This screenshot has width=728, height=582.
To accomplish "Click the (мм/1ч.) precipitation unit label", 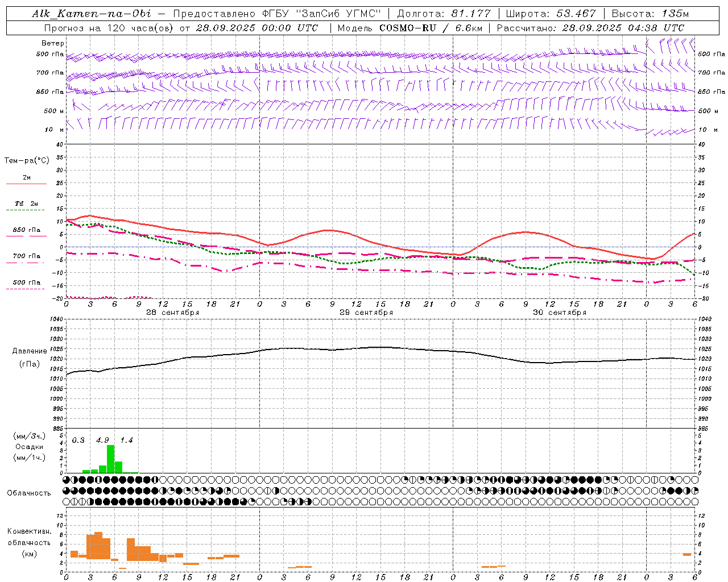I will point(29,458).
